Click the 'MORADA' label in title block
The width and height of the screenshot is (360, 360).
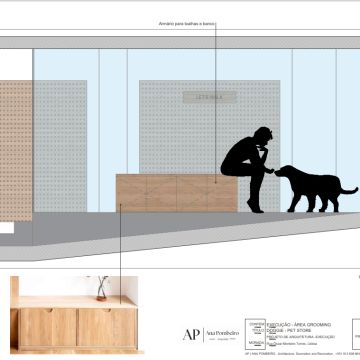(256, 343)
